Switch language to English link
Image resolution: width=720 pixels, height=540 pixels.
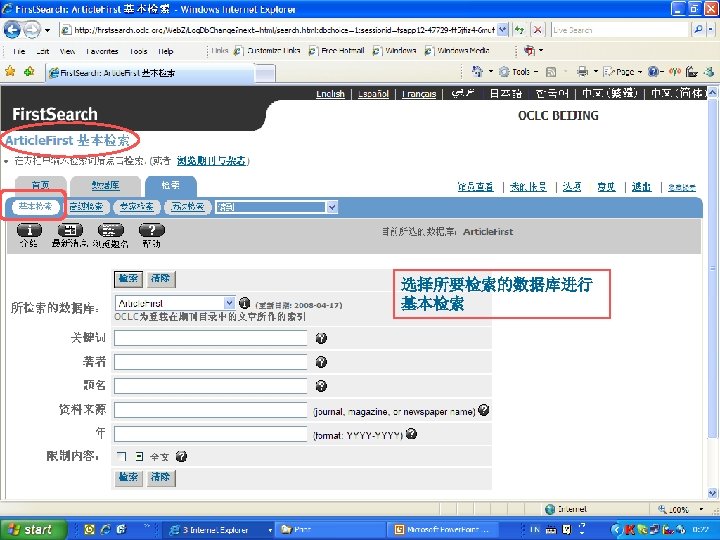pos(330,94)
